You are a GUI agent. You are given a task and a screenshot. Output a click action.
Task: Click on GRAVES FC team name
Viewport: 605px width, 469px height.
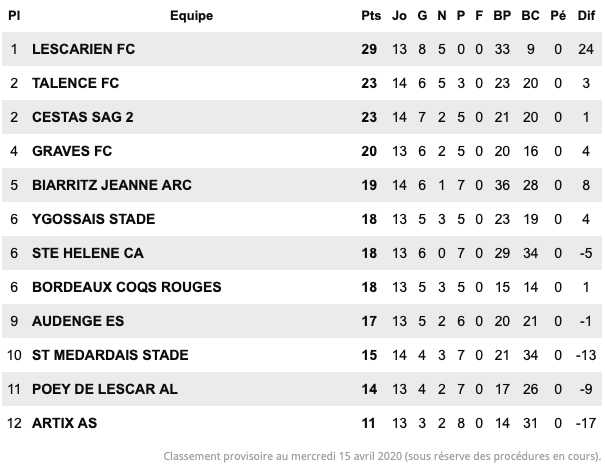(72, 151)
